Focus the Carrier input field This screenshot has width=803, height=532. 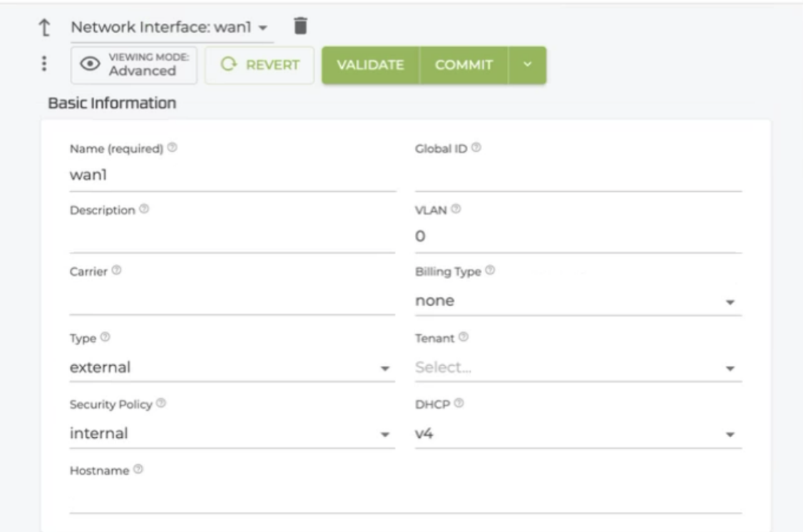(x=232, y=300)
